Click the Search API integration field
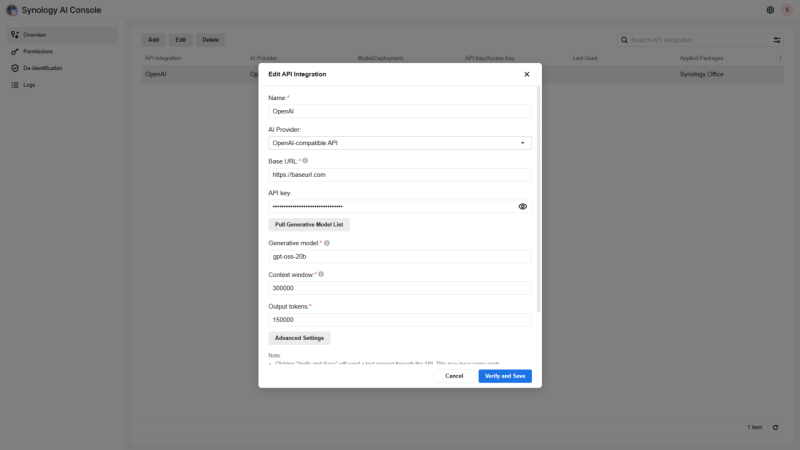The width and height of the screenshot is (800, 450). click(x=699, y=40)
